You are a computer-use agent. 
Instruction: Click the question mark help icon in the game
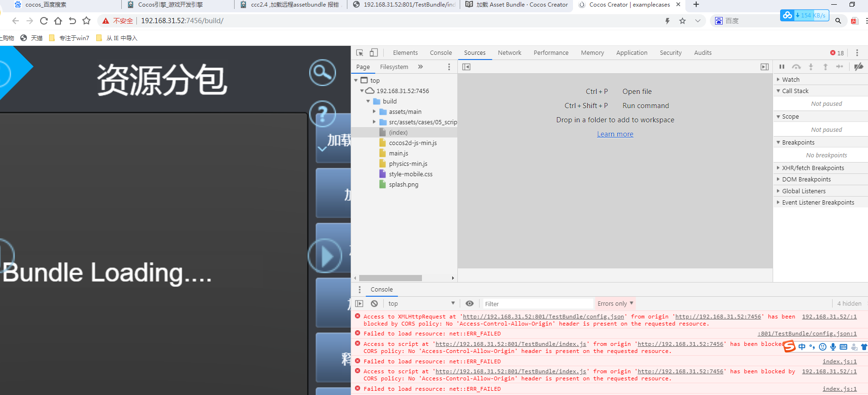pyautogui.click(x=323, y=114)
